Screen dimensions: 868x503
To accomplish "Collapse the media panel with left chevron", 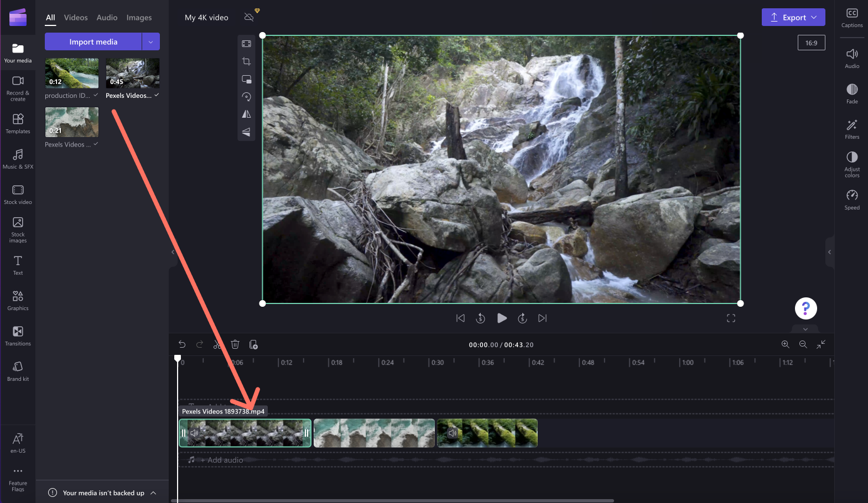I will pyautogui.click(x=173, y=252).
